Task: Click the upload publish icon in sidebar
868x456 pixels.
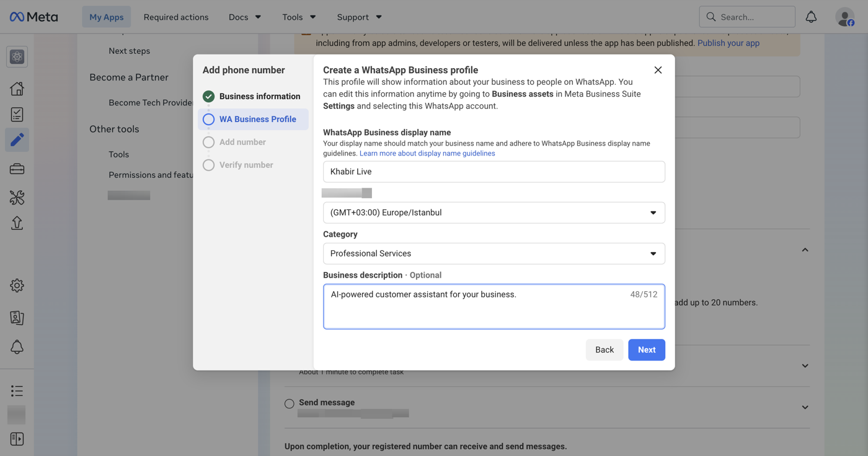Action: [x=17, y=223]
